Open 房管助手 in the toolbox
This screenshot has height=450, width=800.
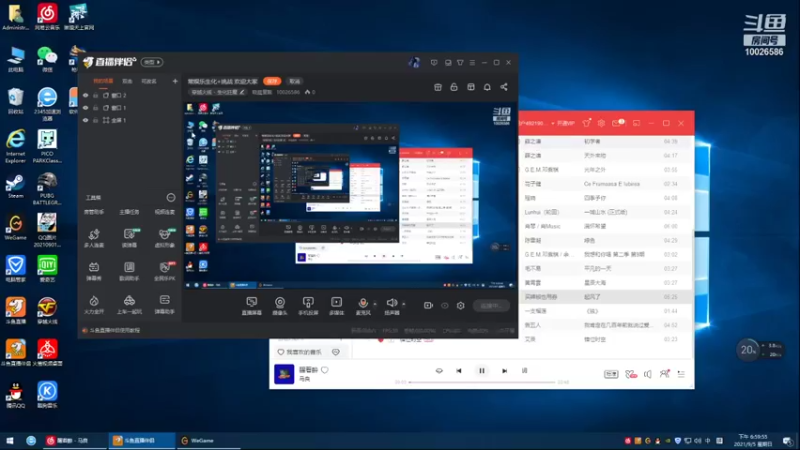point(94,212)
